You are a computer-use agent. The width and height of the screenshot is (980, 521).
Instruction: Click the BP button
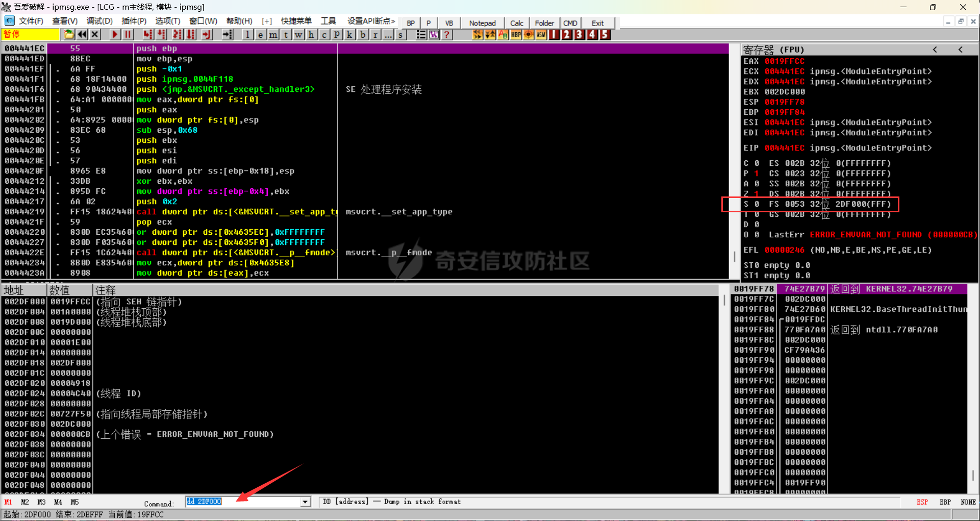[x=411, y=23]
